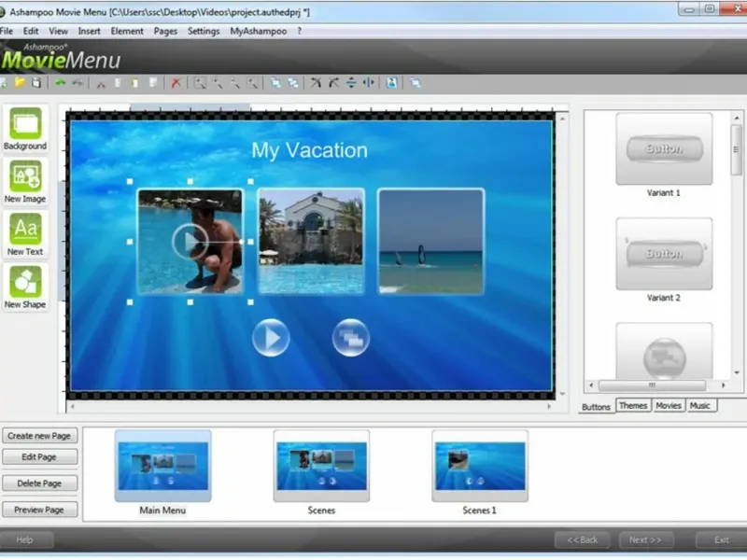Image resolution: width=747 pixels, height=560 pixels.
Task: Open the Insert menu
Action: pyautogui.click(x=90, y=31)
